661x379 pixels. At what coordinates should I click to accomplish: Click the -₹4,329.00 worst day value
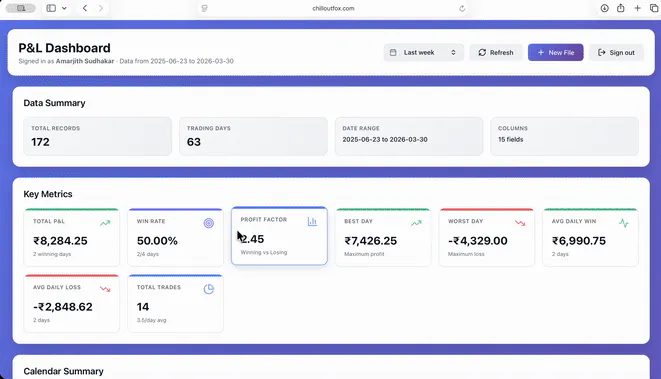click(478, 241)
